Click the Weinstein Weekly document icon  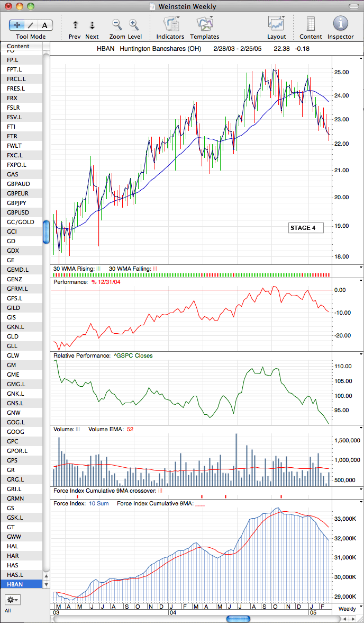point(152,6)
